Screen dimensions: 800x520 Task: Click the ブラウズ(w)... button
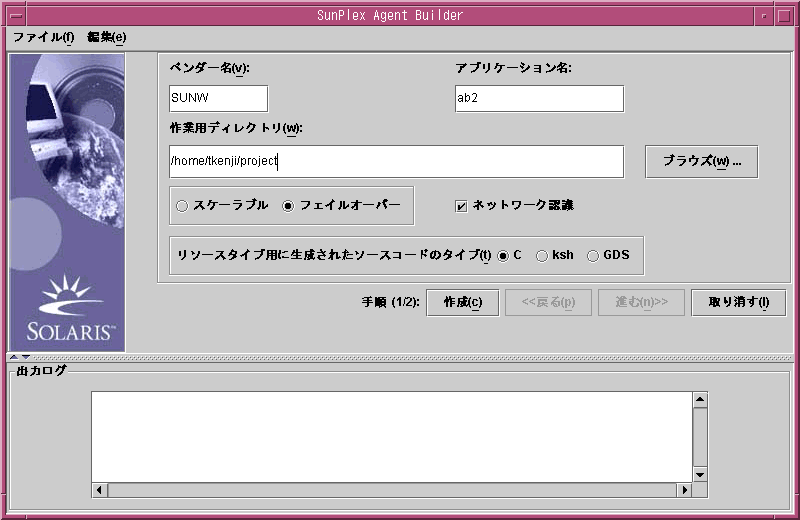tap(702, 161)
